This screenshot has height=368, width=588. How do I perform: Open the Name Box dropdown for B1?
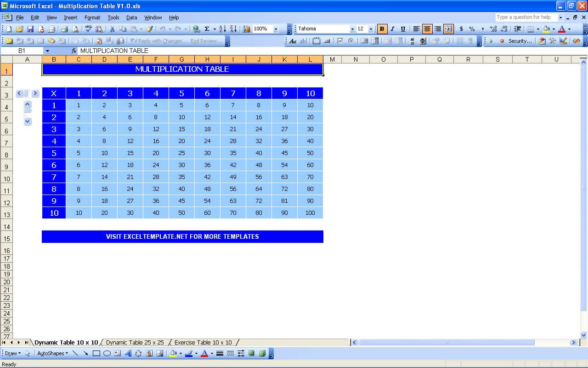point(47,51)
